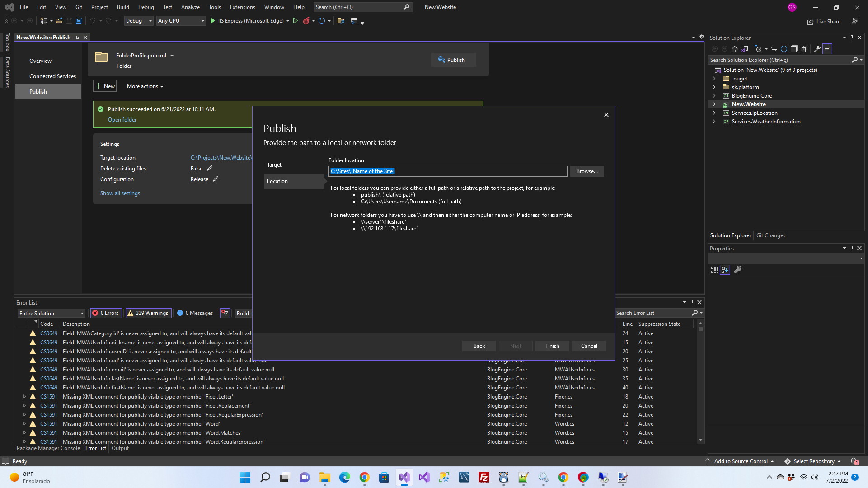Expand the BlogEngine.Core project node

714,96
